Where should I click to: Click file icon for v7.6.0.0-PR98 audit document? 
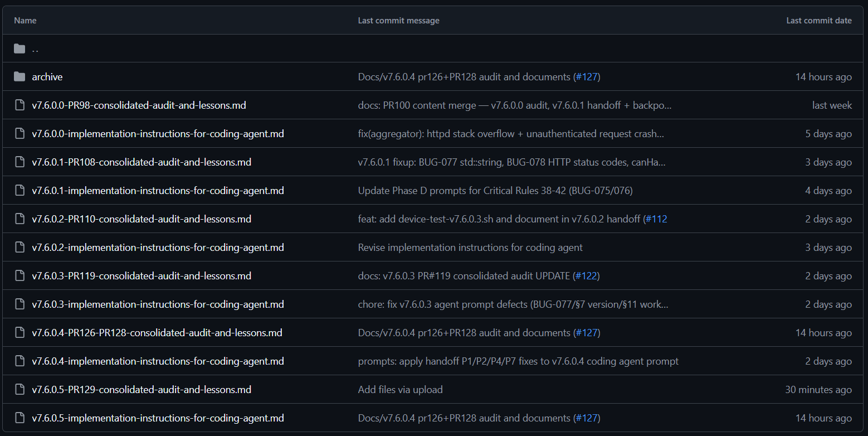(x=19, y=105)
